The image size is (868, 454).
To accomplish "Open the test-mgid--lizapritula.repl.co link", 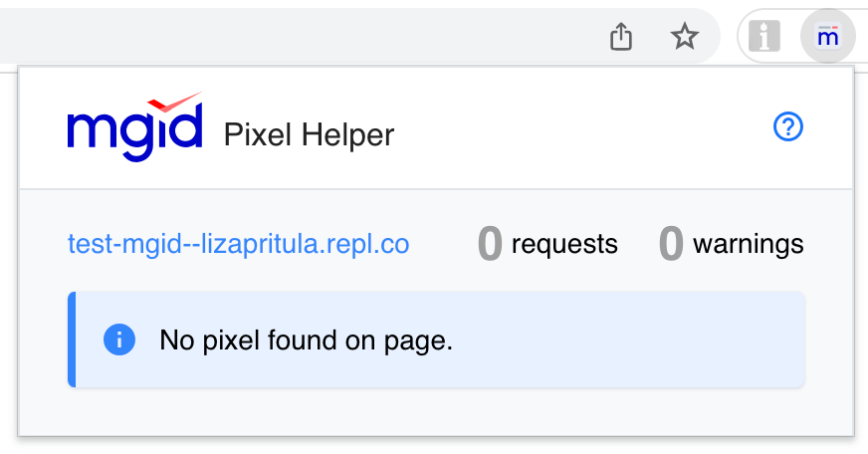I will coord(238,244).
